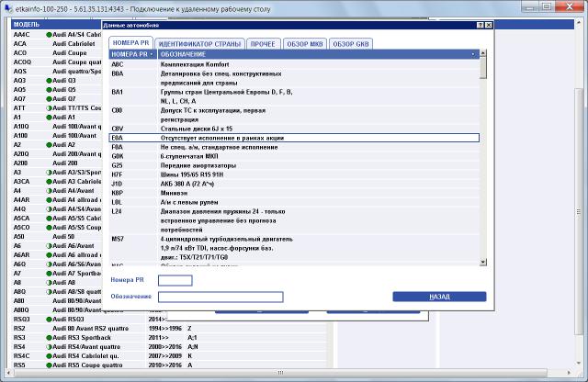Image resolution: width=588 pixels, height=382 pixels.
Task: Select Audi A2 green status icon
Action: point(49,145)
